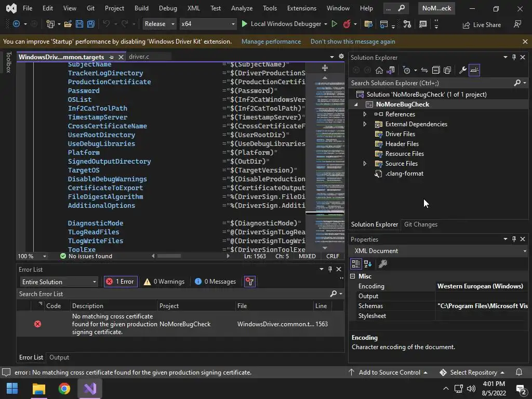Open Chrome from the Windows taskbar
The height and width of the screenshot is (399, 532).
64,389
